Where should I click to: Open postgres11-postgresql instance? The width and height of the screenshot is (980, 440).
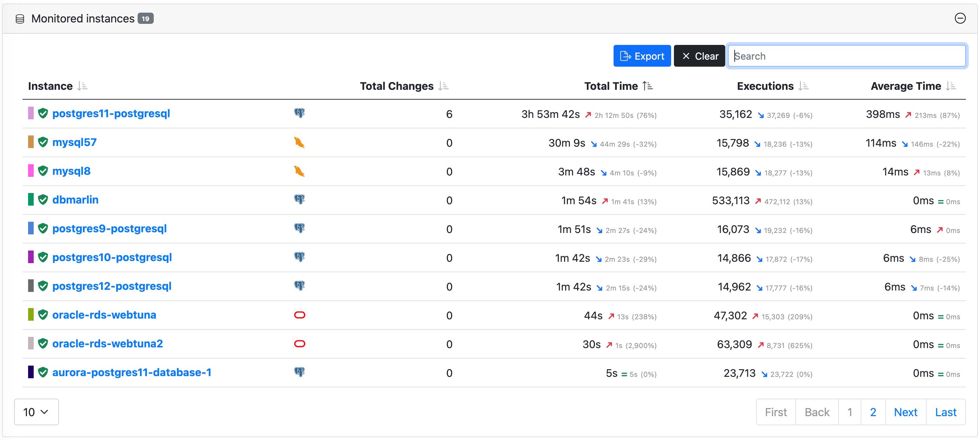coord(111,113)
